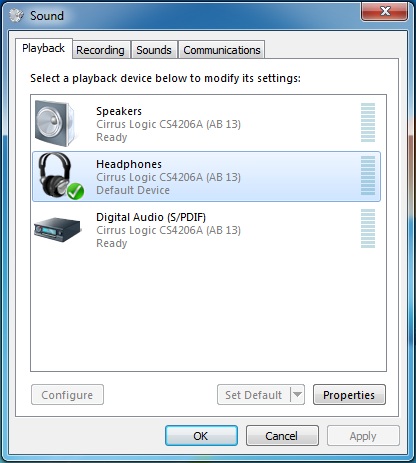This screenshot has width=416, height=463.
Task: Dismiss the dialog with Cancel
Action: 282,436
